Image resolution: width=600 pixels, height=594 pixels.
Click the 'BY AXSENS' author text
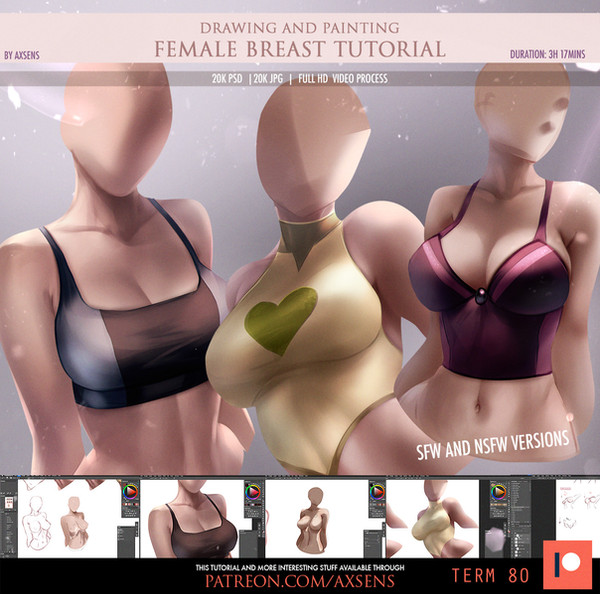(22, 55)
